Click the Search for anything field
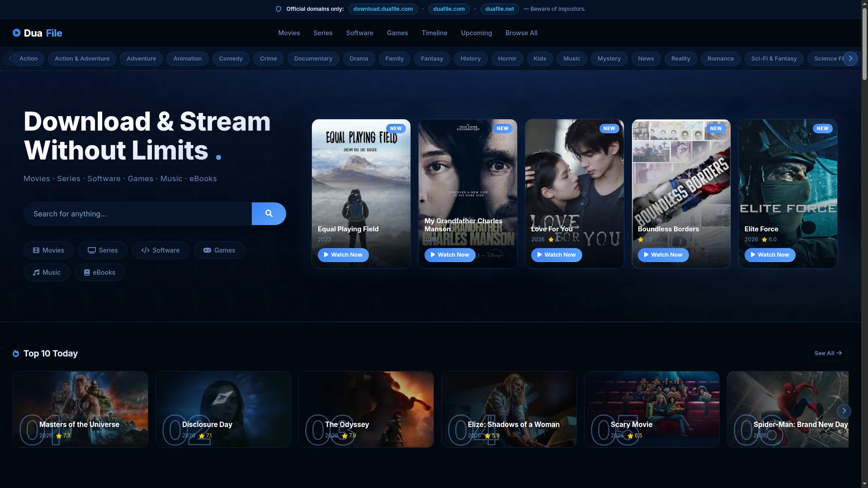This screenshot has height=488, width=868. tap(137, 214)
